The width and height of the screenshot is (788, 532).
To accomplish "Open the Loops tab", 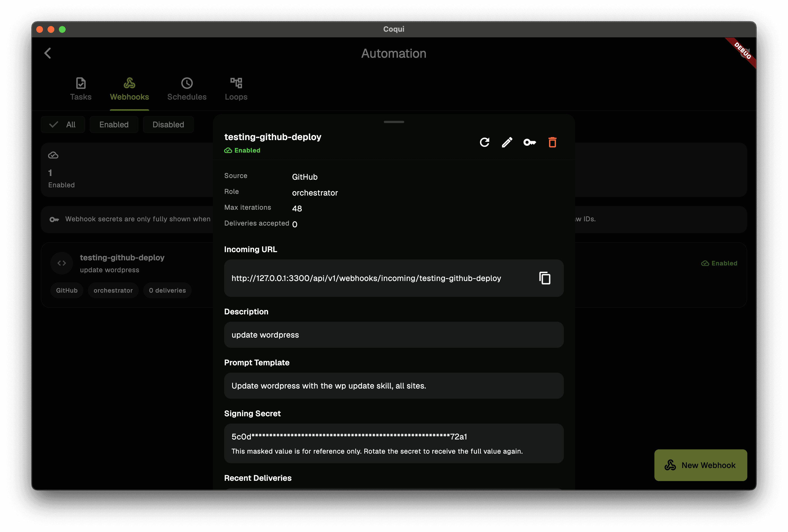I will [x=236, y=89].
